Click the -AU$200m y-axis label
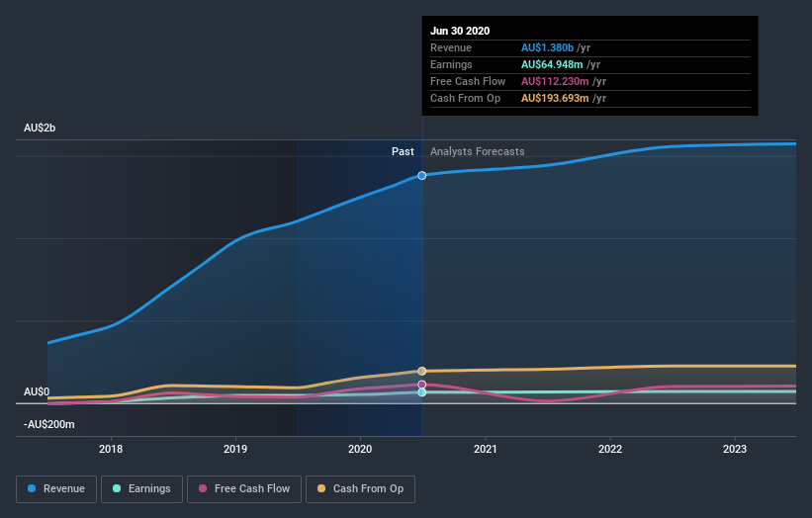Viewport: 812px width, 518px height. tap(49, 424)
